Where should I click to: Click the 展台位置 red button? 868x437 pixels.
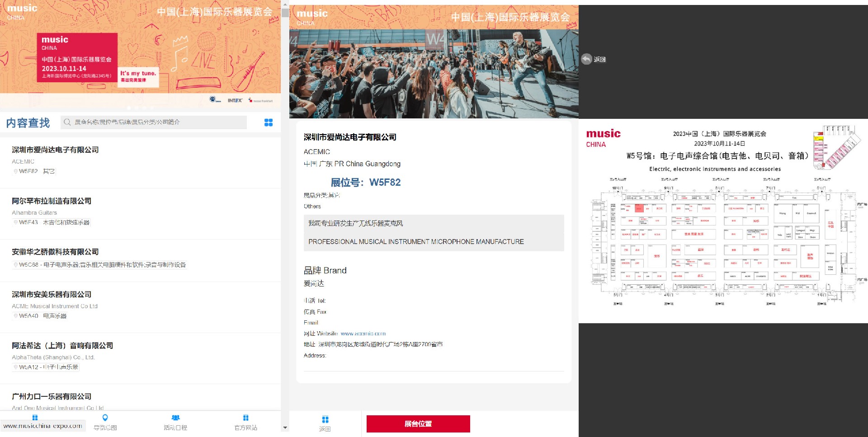tap(418, 424)
